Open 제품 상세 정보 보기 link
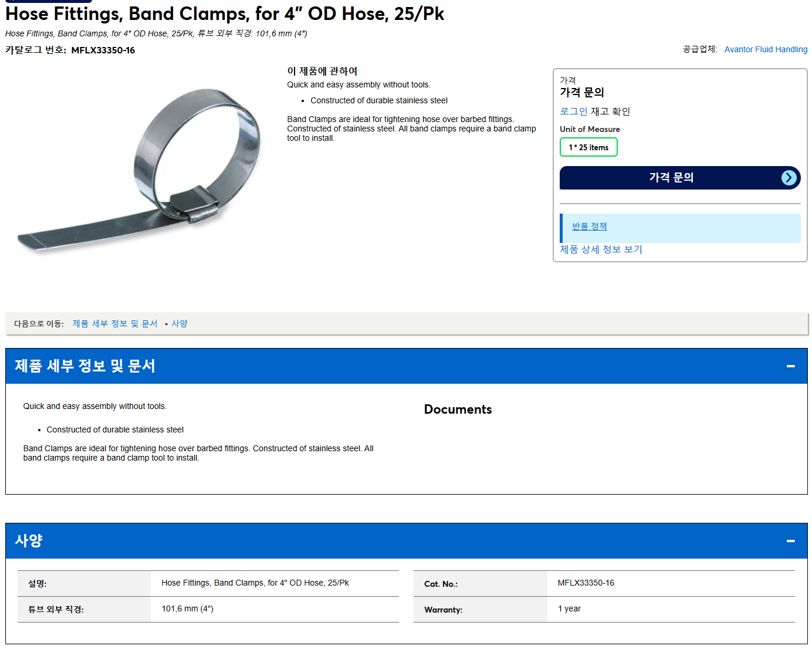The image size is (812, 656). click(x=601, y=249)
